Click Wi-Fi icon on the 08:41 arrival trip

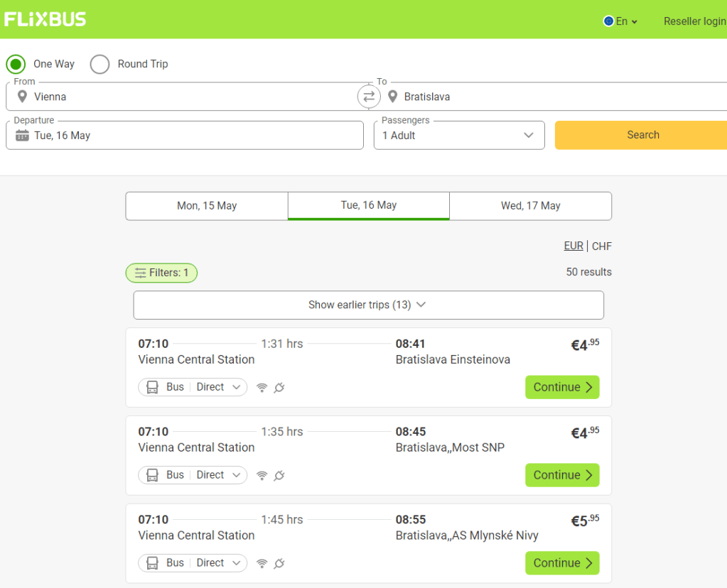(x=262, y=388)
